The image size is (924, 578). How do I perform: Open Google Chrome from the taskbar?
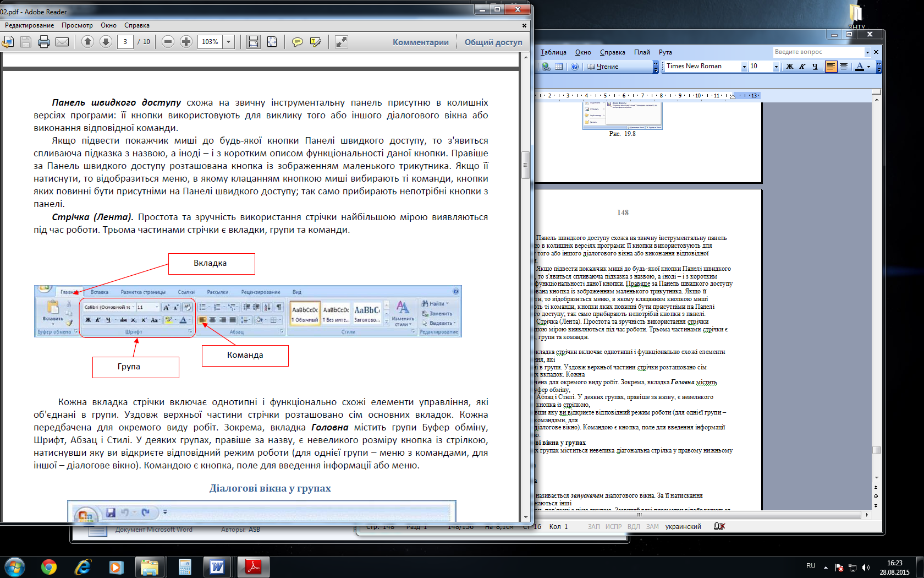coord(49,567)
